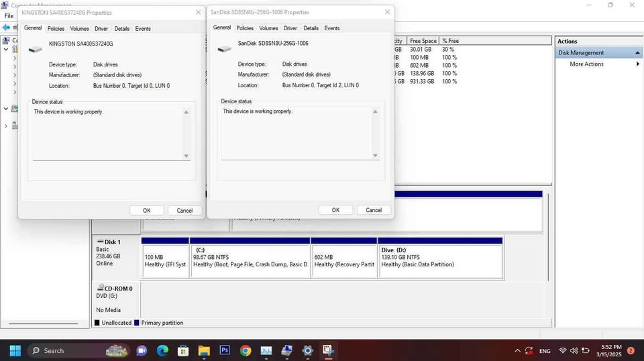Close the KINGSTON Properties dialog
644x361 pixels.
199,12
